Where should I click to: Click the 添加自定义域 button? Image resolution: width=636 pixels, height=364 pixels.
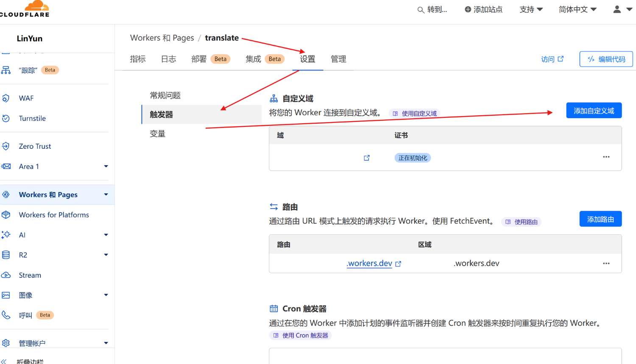pos(594,111)
